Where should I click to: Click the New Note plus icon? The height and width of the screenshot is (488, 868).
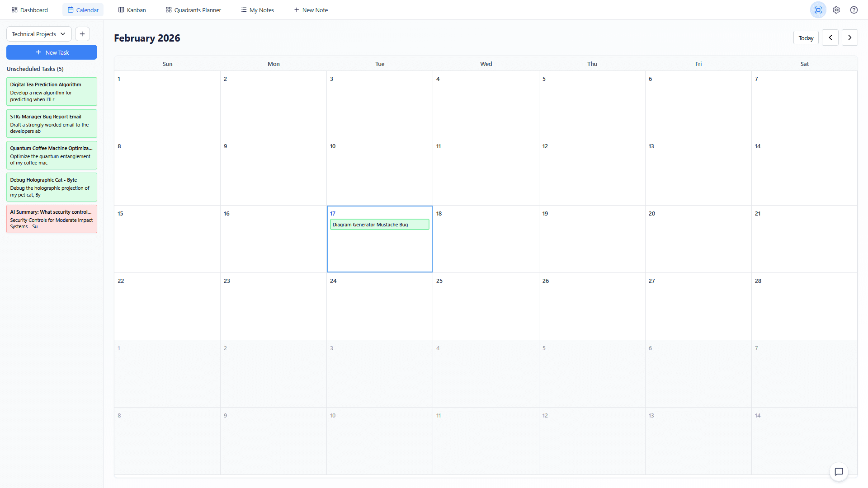point(296,9)
